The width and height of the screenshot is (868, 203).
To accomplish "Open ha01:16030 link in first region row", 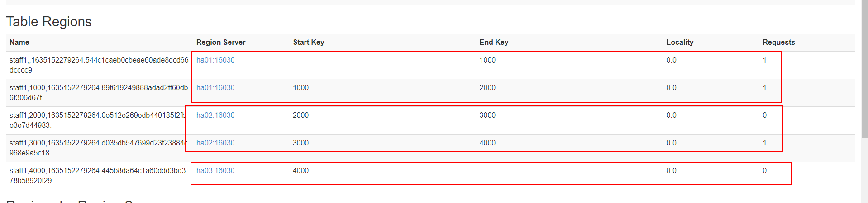I will (x=215, y=60).
